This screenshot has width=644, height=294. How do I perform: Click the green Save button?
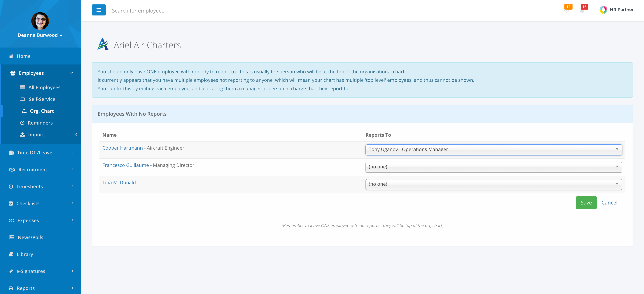click(586, 202)
